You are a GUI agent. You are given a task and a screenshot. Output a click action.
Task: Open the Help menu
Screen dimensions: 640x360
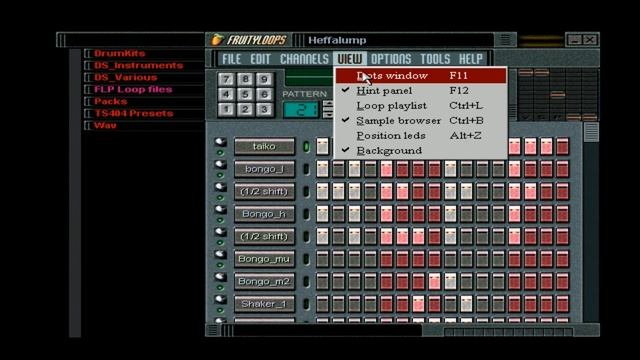pyautogui.click(x=471, y=59)
